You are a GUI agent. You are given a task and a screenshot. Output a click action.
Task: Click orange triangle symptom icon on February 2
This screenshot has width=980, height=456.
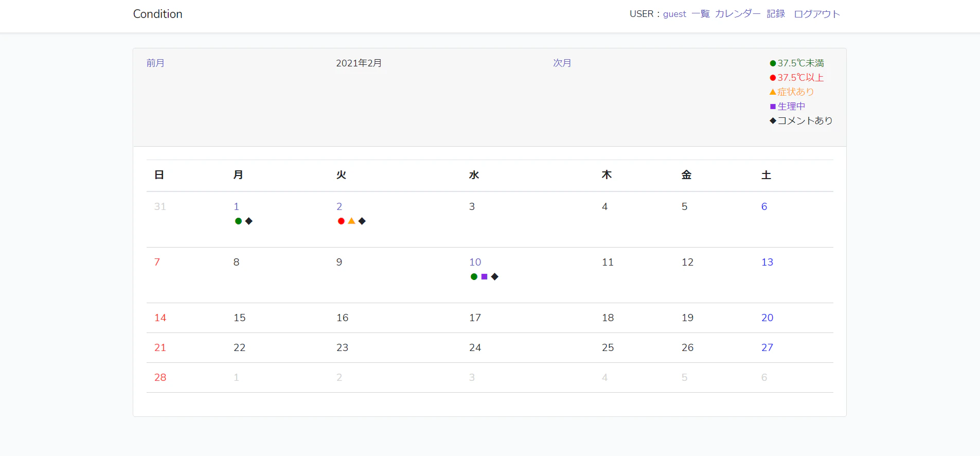(351, 221)
